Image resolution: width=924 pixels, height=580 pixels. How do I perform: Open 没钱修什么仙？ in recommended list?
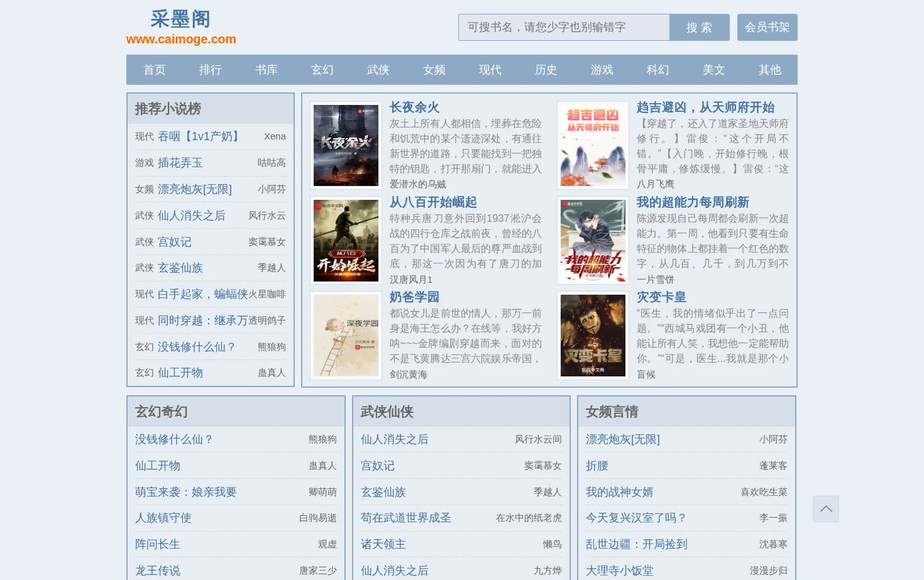tap(197, 347)
